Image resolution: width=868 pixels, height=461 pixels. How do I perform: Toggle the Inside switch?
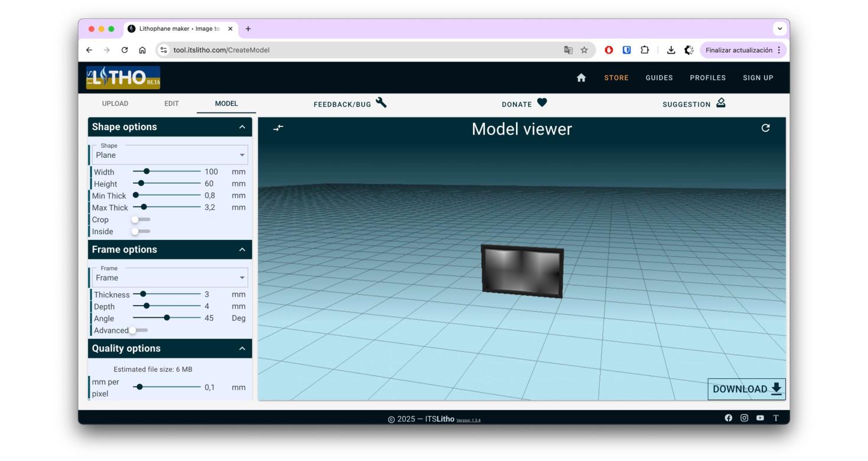point(141,231)
